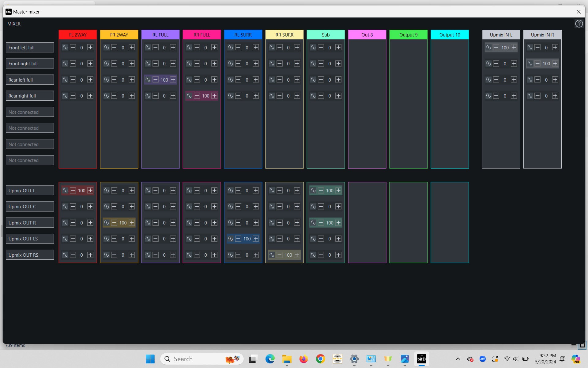Show hidden system tray icons

(458, 359)
